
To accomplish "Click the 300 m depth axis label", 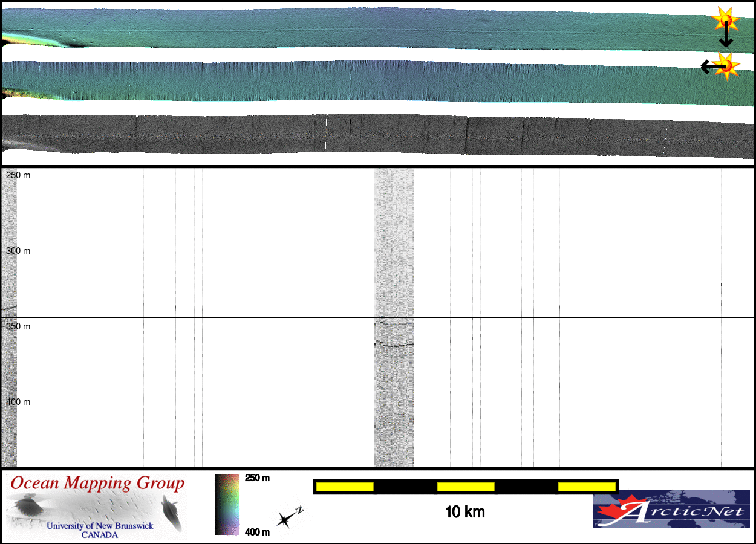I will (18, 251).
